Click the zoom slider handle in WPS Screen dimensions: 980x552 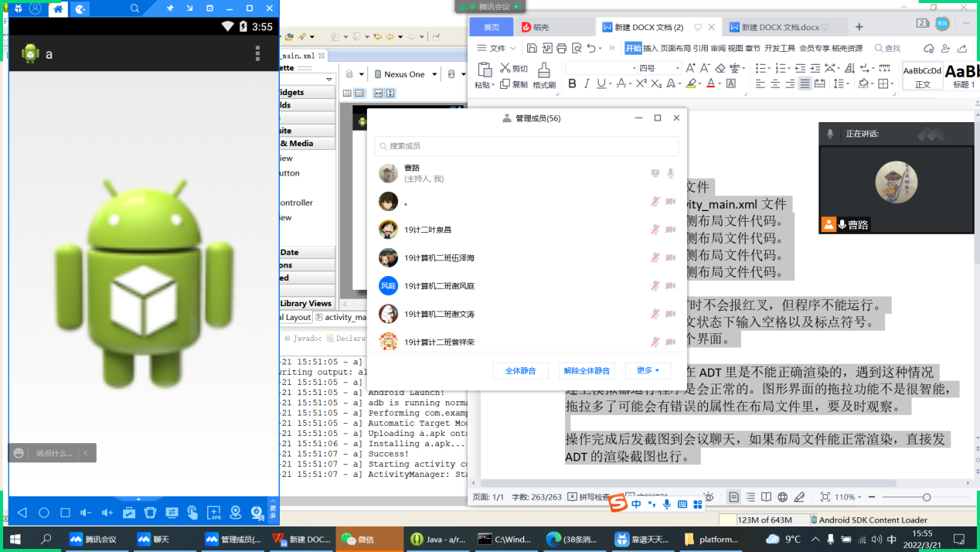(x=926, y=497)
